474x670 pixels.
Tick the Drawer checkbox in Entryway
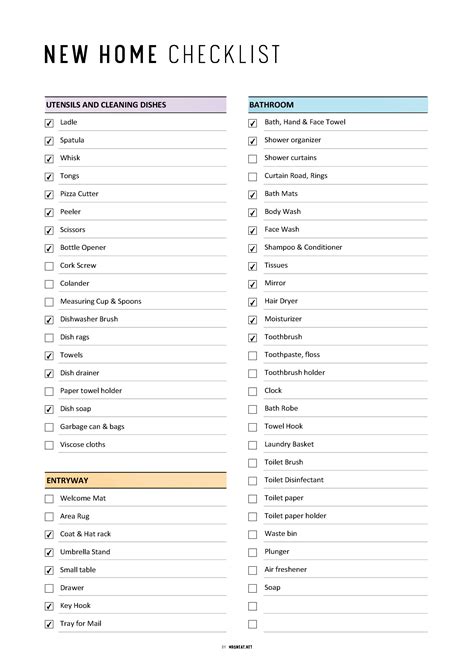pyautogui.click(x=49, y=588)
